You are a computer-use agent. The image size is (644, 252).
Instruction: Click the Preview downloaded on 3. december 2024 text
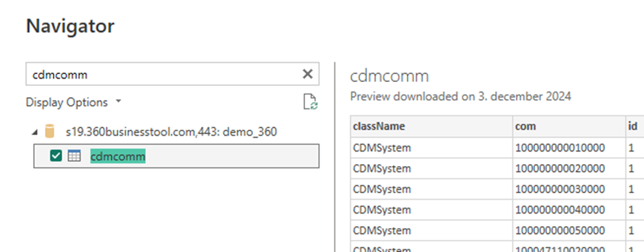[x=460, y=97]
